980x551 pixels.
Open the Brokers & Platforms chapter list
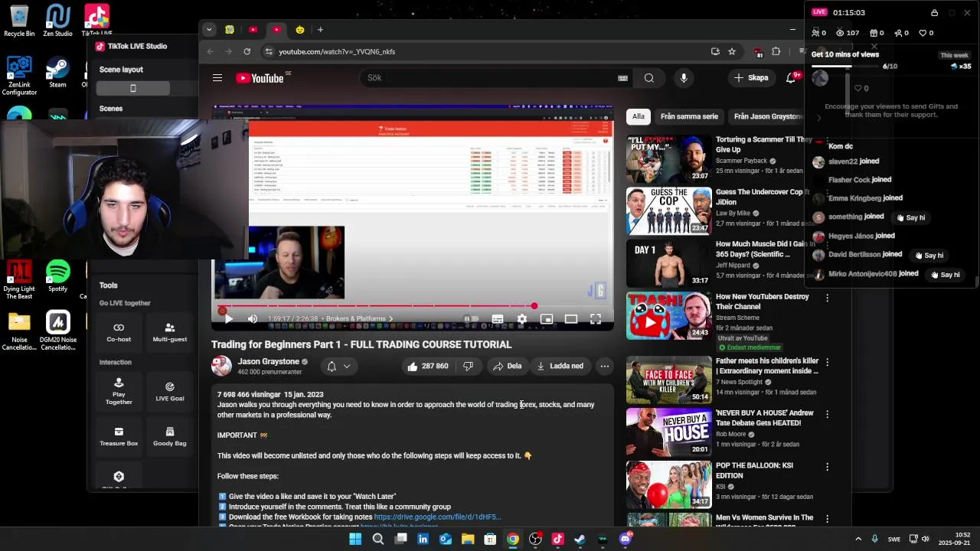point(358,319)
